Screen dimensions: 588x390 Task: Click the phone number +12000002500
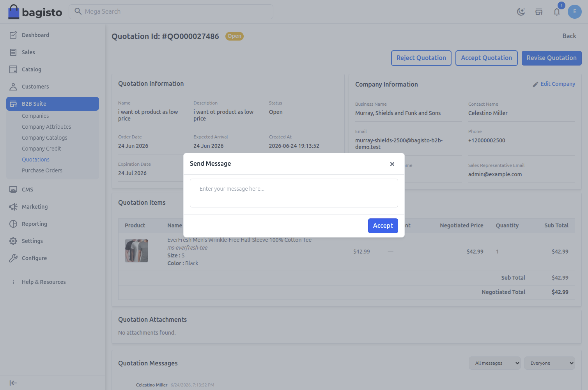(487, 140)
